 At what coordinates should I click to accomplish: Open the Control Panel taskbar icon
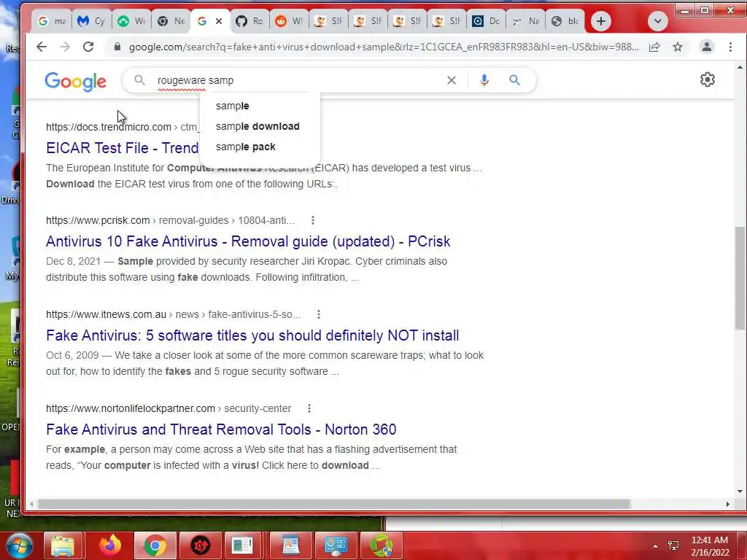336,545
